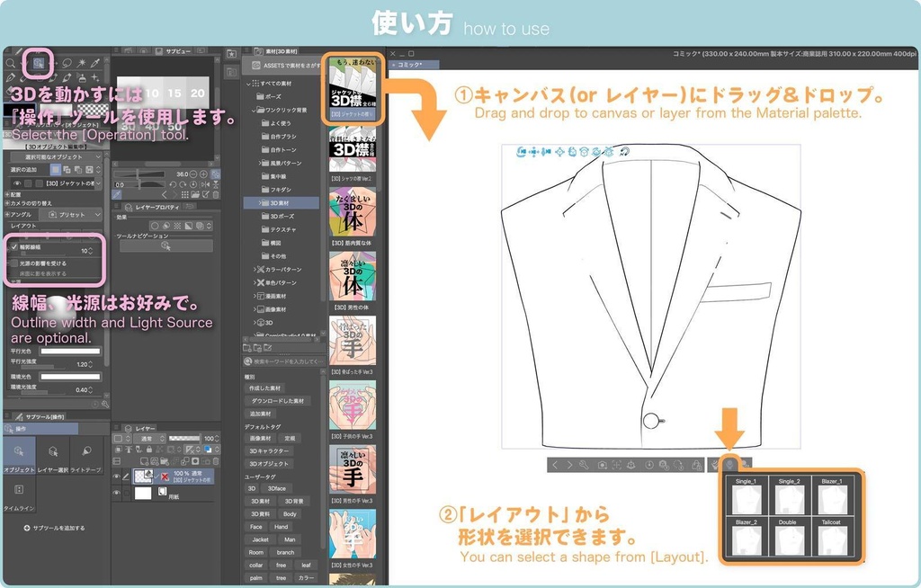Select the Double layout thumbnail
921x588 pixels.
788,537
